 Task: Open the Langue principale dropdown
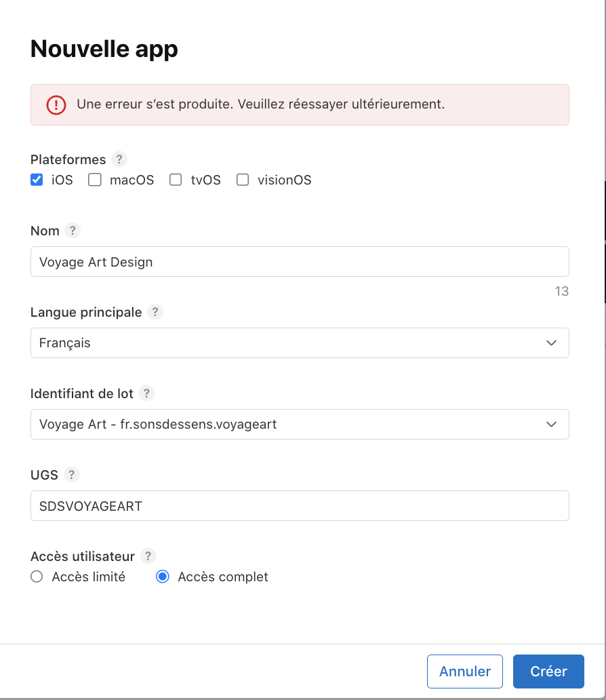click(552, 343)
